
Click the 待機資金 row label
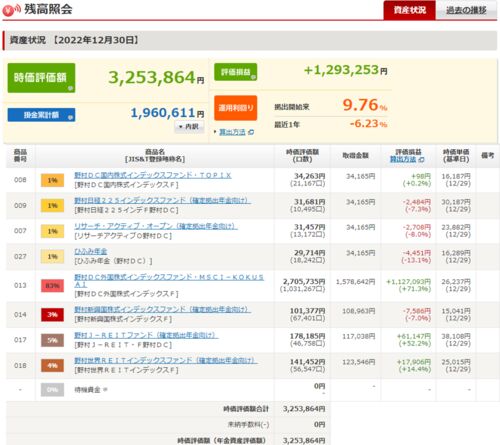point(87,390)
